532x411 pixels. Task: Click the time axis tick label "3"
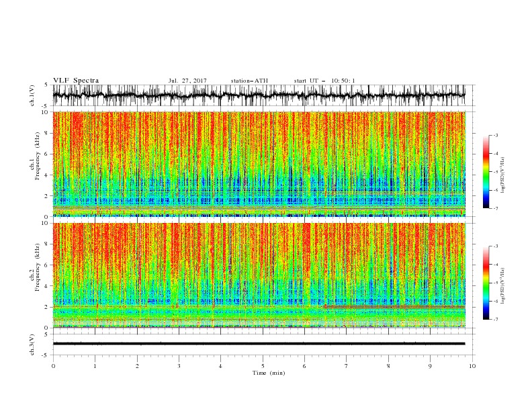pos(179,366)
